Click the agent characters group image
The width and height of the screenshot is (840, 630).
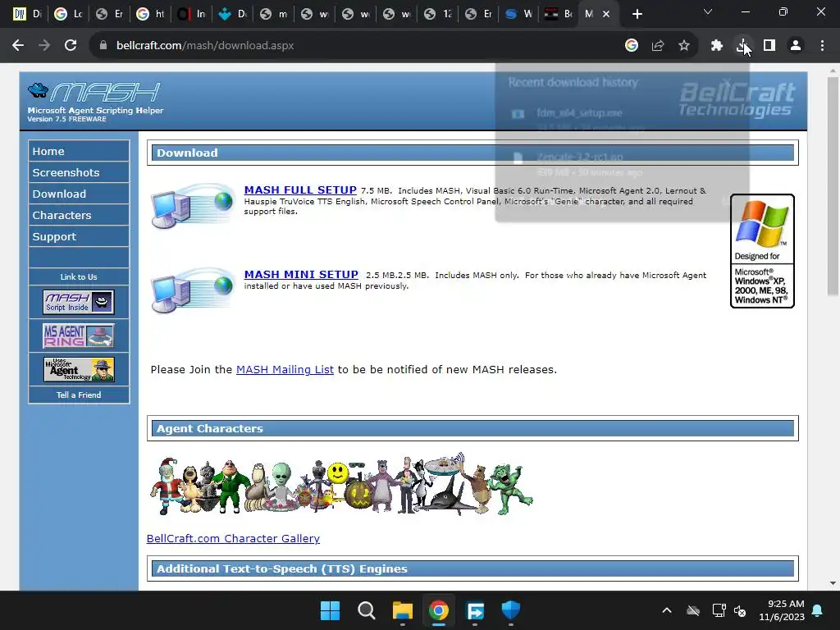pyautogui.click(x=341, y=484)
